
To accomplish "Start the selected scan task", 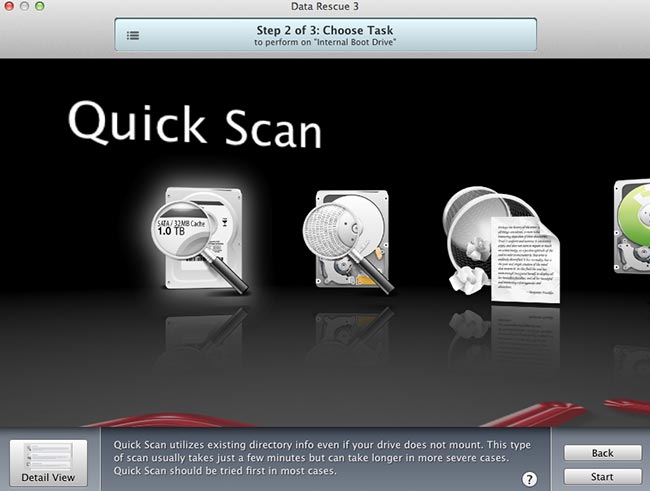I will 602,477.
